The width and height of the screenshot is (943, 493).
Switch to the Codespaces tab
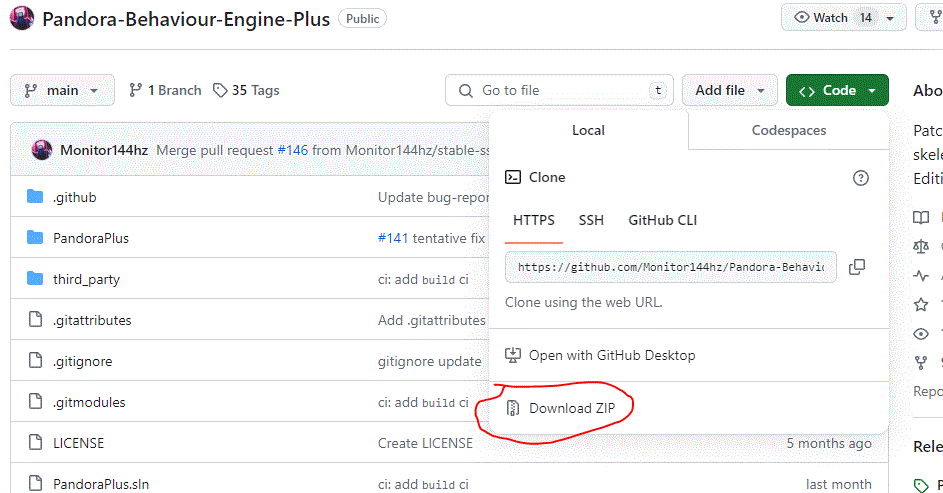coord(788,130)
